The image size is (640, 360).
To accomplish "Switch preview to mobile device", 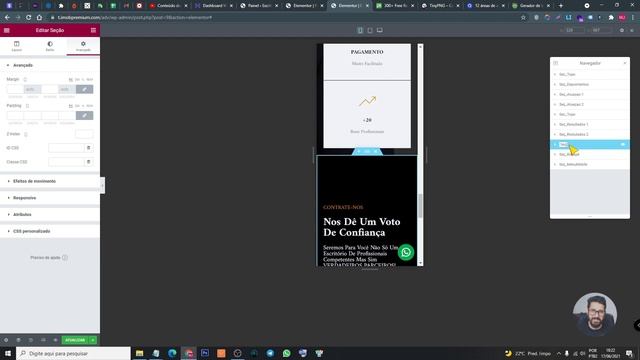I will click(x=360, y=30).
